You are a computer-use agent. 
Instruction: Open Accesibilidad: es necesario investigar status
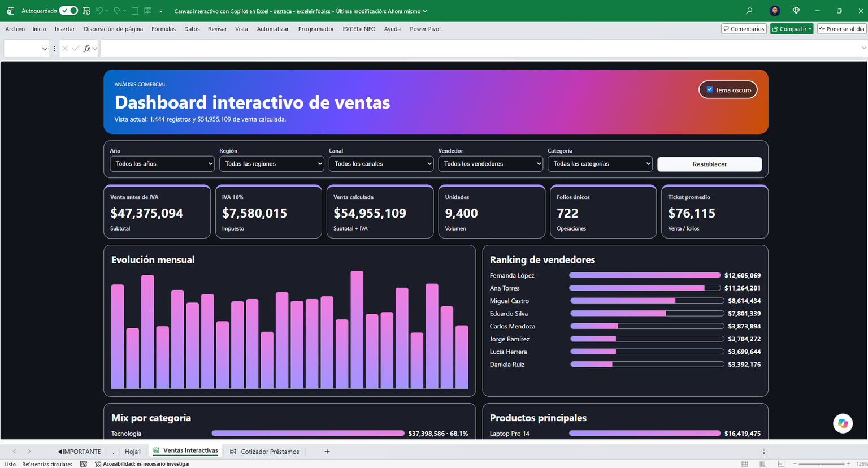tap(142, 464)
